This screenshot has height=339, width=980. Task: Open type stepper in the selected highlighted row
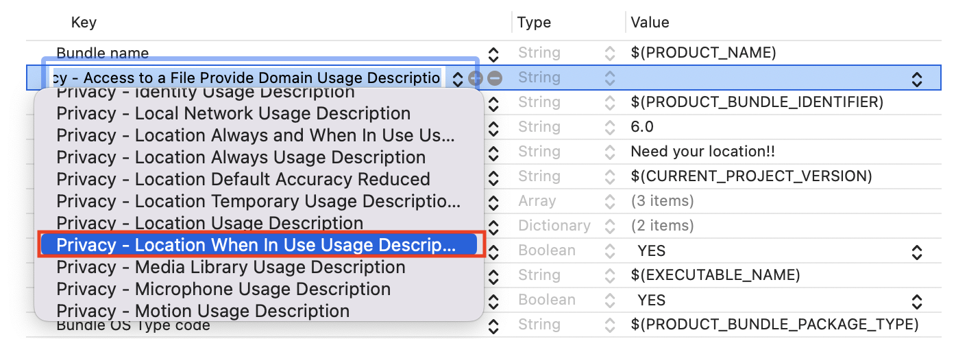tap(609, 78)
